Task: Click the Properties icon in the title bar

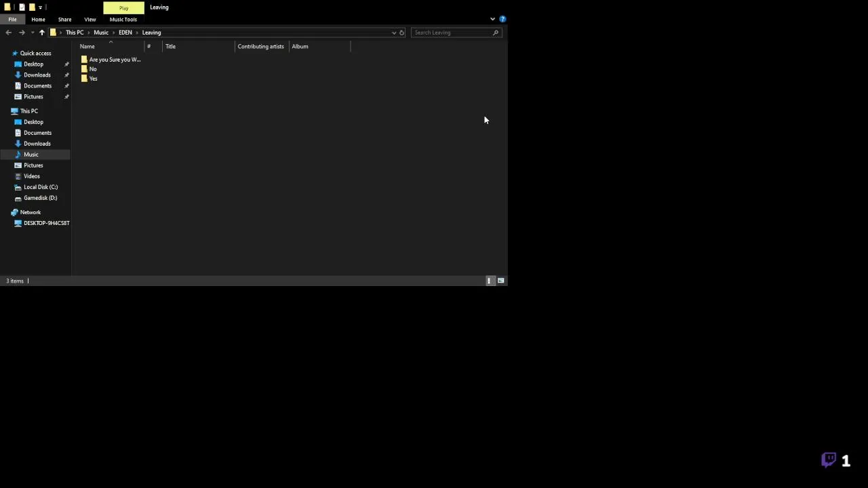Action: click(x=22, y=7)
